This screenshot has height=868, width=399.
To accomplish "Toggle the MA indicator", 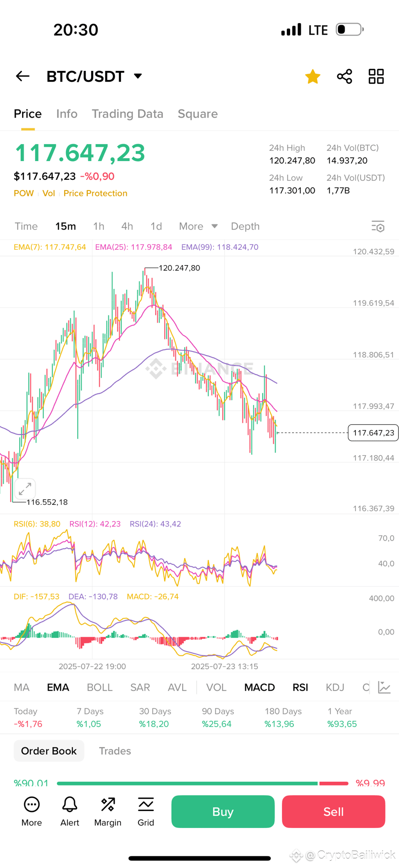I will tap(22, 687).
